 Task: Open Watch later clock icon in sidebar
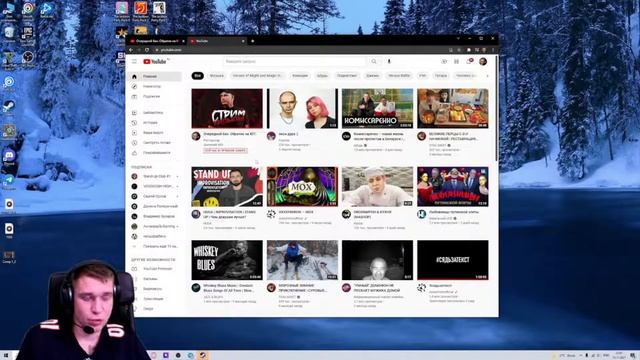(134, 142)
